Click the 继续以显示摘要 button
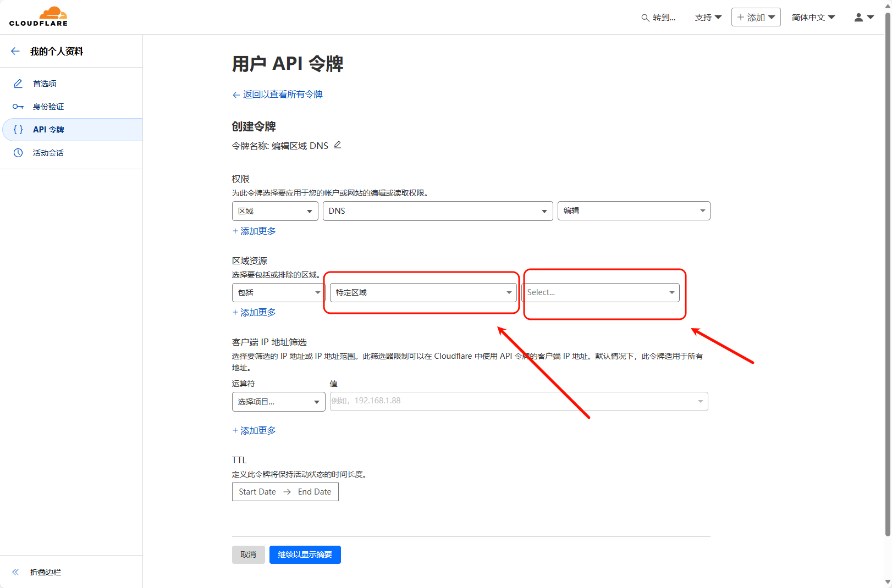This screenshot has height=588, width=892. pyautogui.click(x=305, y=554)
